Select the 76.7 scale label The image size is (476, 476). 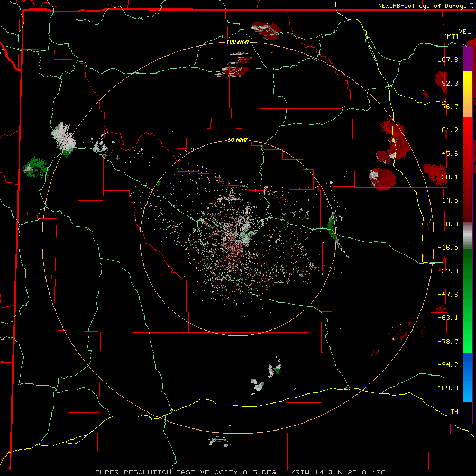pyautogui.click(x=450, y=106)
